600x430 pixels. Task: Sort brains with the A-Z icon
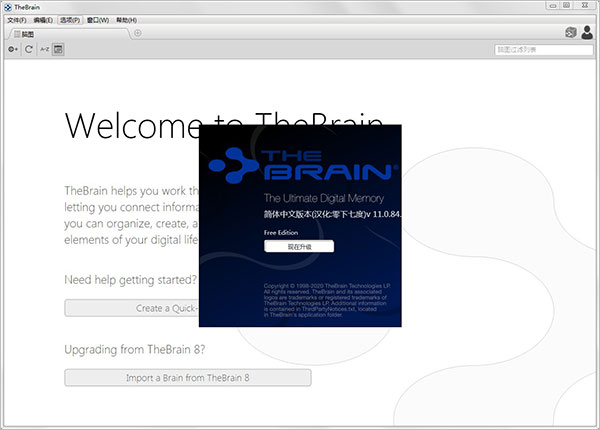point(45,49)
